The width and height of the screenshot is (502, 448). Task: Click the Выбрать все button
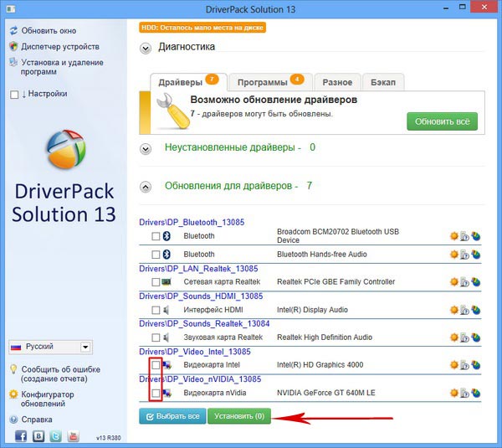coord(172,416)
